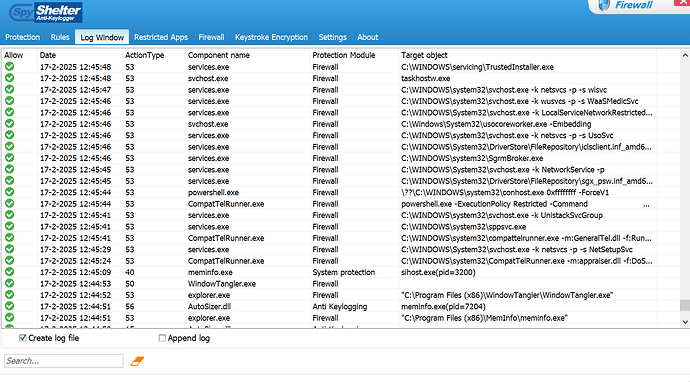Click the SpyShelter Anti-Keylogger logo
This screenshot has width=690, height=382.
pyautogui.click(x=46, y=12)
